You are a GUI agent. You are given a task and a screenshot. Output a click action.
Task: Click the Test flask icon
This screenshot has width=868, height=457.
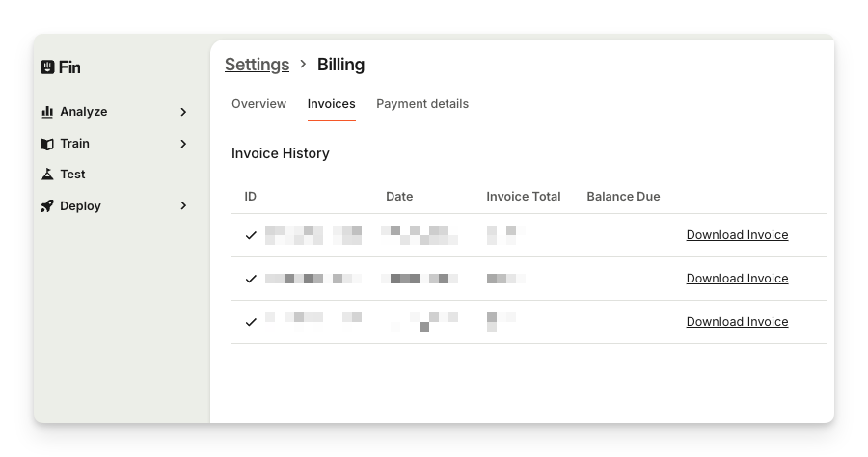click(47, 175)
